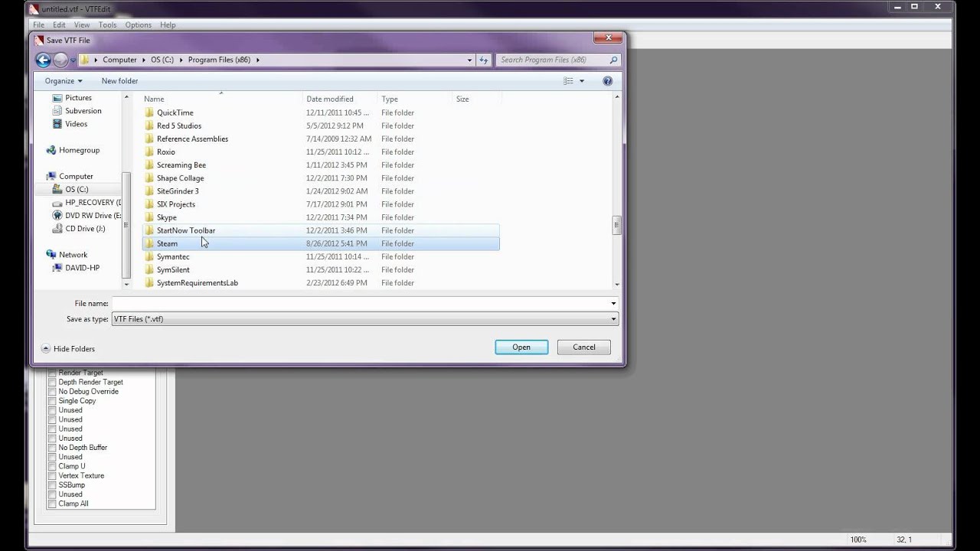Open the Tools menu in VTFEdit
The width and height of the screenshot is (980, 551).
(107, 24)
